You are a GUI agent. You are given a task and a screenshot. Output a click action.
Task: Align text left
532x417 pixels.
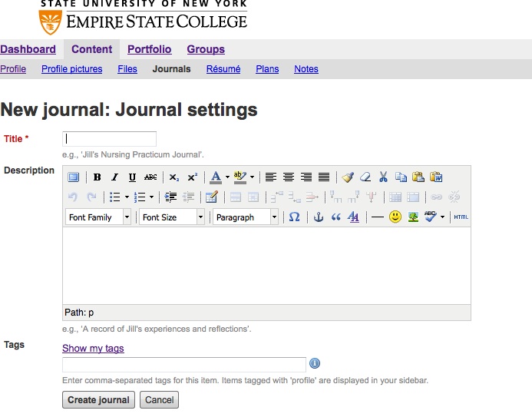tap(271, 177)
